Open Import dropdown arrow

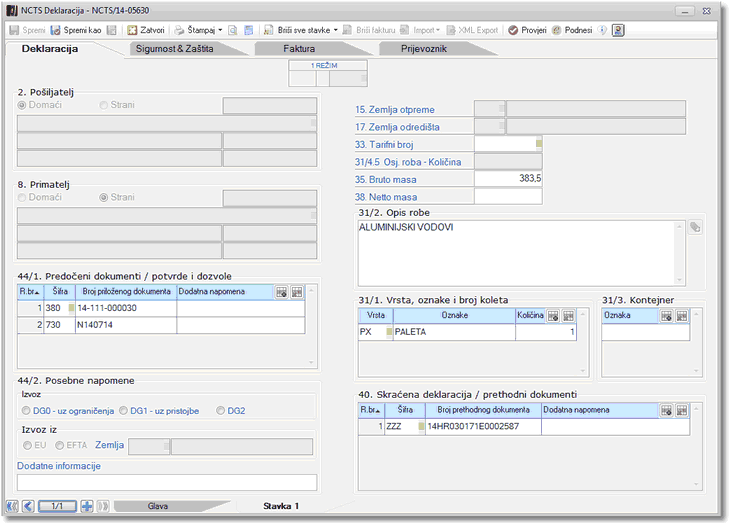(438, 30)
